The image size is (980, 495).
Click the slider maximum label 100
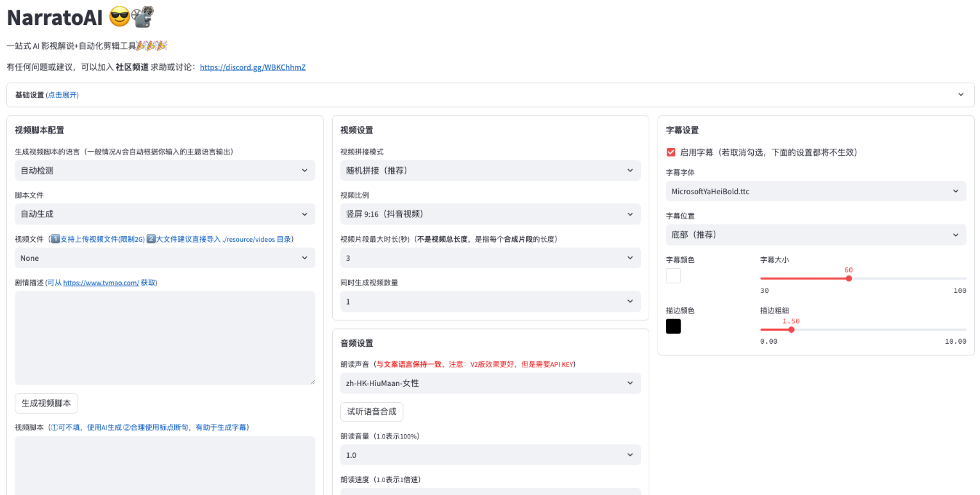(959, 291)
